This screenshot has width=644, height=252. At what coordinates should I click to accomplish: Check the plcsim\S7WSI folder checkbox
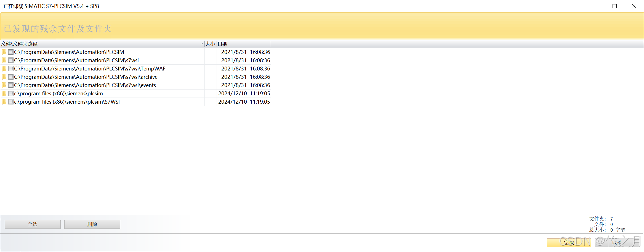tap(11, 102)
